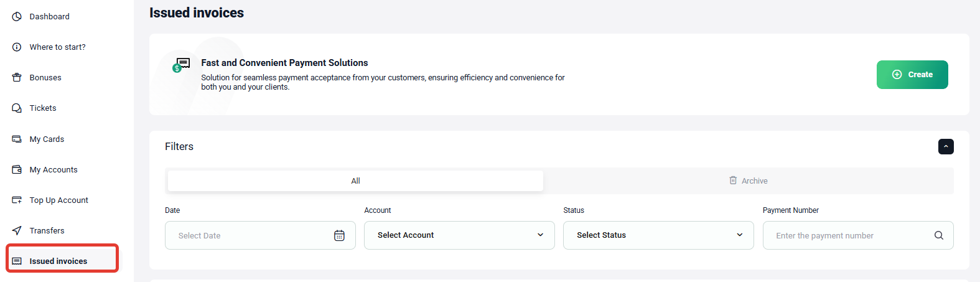Click the Dashboard pie-chart icon

(x=17, y=16)
